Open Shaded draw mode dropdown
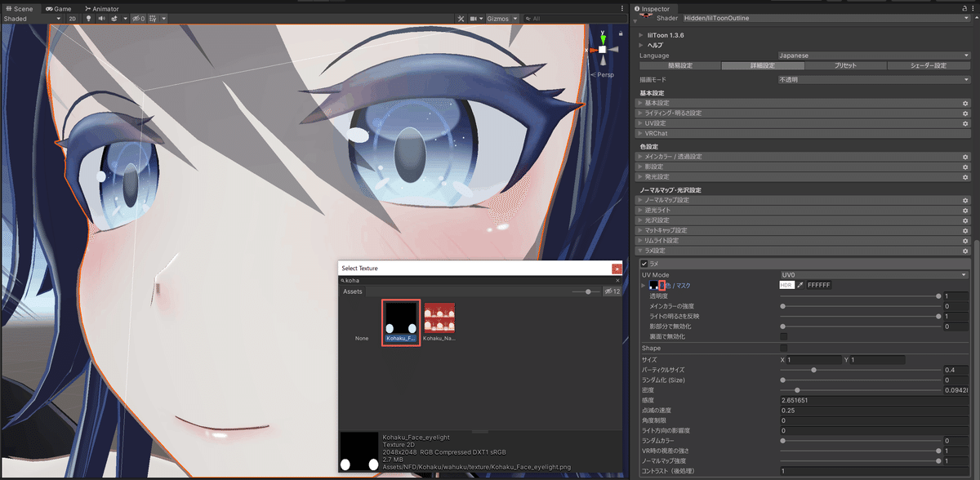Viewport: 980px width, 480px height. click(x=32, y=18)
